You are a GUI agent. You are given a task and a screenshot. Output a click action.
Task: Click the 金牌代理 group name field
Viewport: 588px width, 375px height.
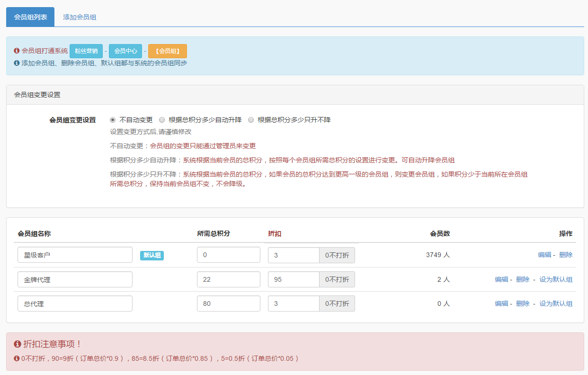(75, 279)
